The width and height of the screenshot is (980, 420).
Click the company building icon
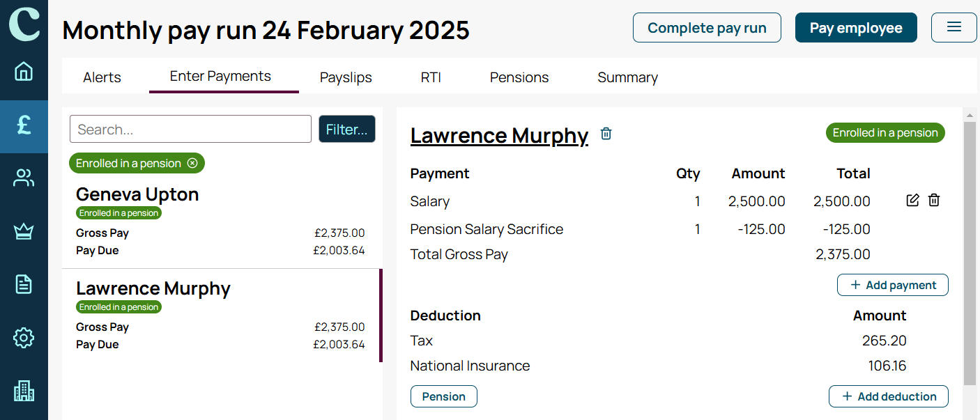[24, 391]
